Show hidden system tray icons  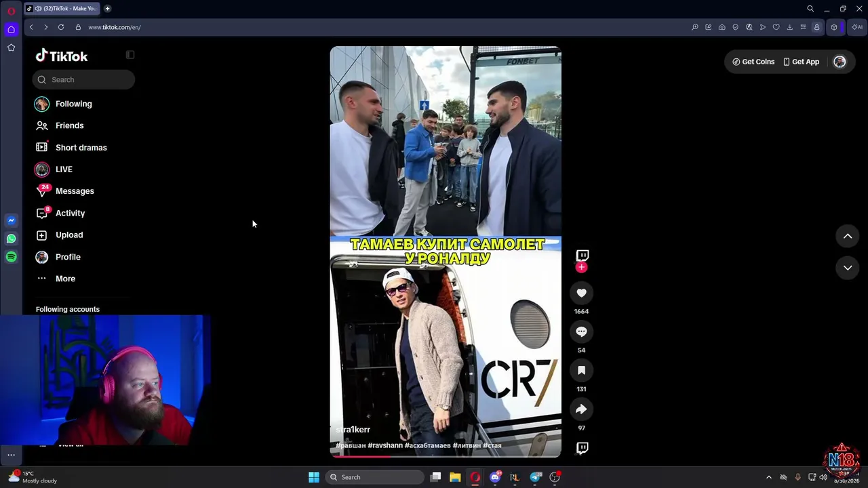(x=768, y=477)
